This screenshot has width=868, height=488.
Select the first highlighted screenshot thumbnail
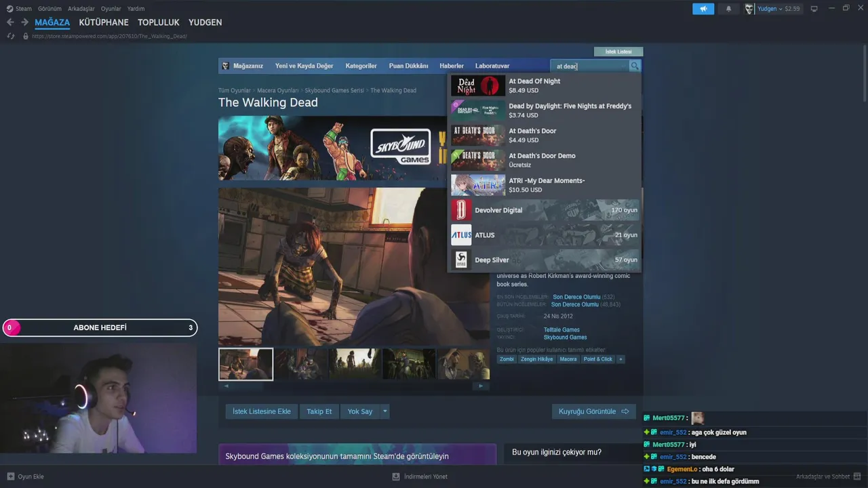(x=245, y=364)
